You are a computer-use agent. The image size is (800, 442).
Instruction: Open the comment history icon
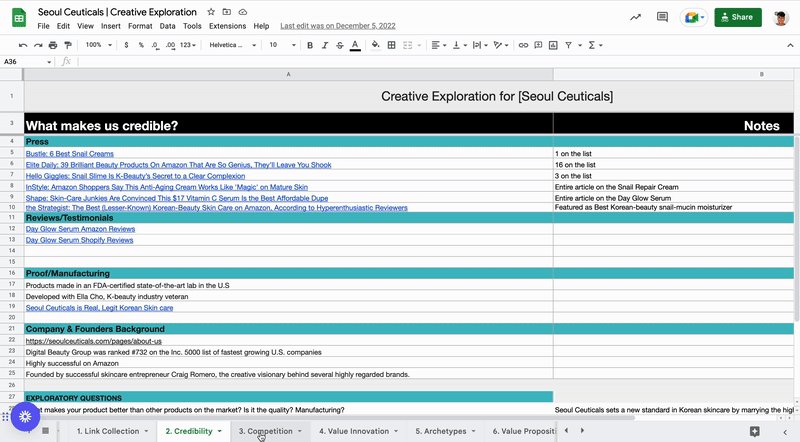[x=662, y=17]
